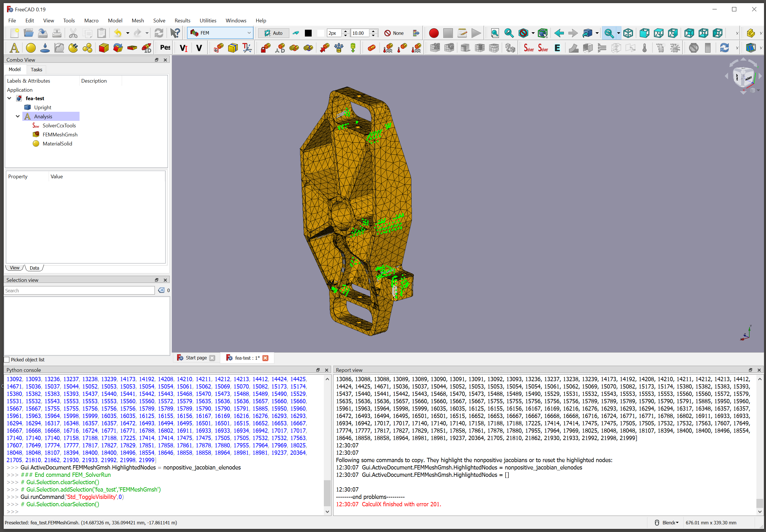This screenshot has width=766, height=532.
Task: Open the Results menu
Action: tap(182, 21)
